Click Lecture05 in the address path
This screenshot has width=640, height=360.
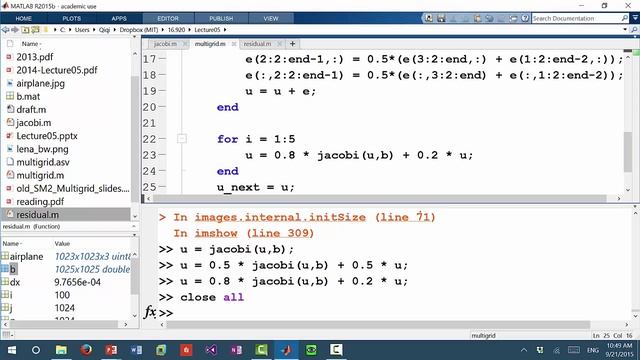[x=207, y=30]
